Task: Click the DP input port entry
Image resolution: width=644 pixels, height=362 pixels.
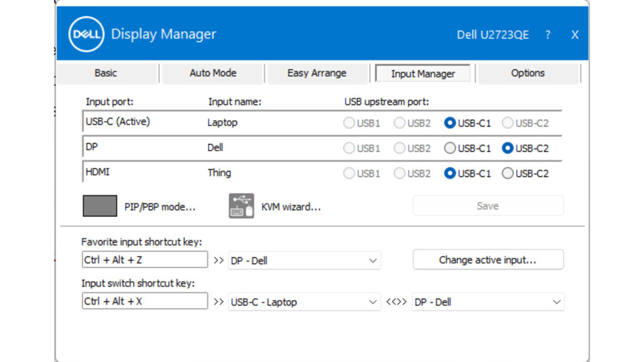Action: (x=92, y=146)
